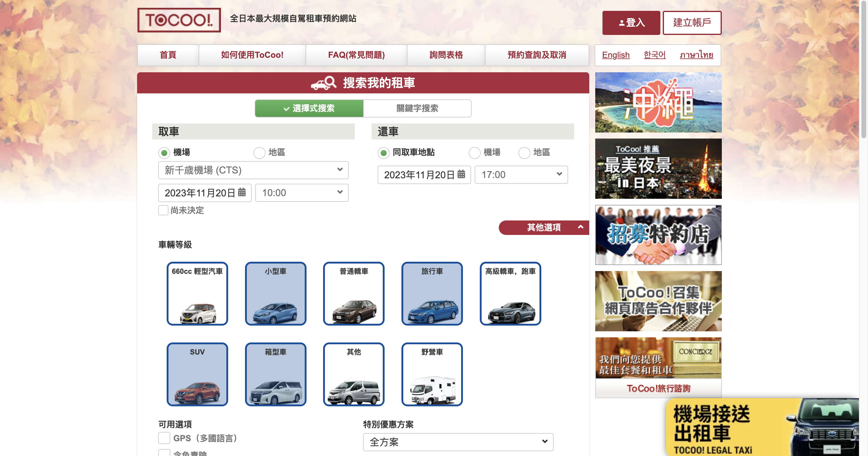Expand the 特別優惠方案 plan dropdown

pos(458,442)
